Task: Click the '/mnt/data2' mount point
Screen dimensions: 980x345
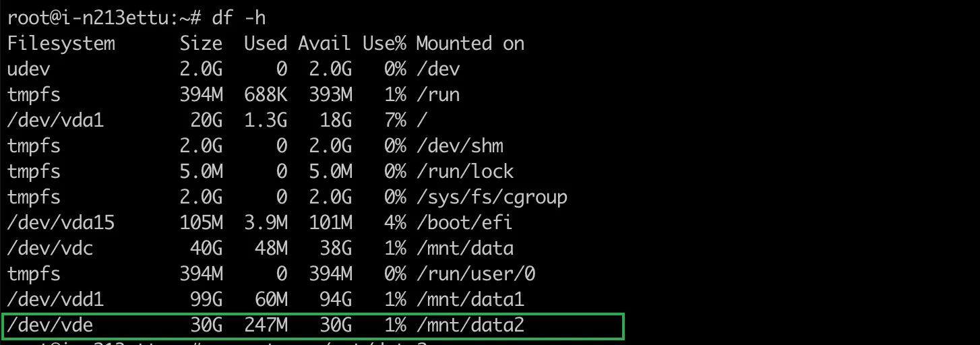Action: coord(470,325)
